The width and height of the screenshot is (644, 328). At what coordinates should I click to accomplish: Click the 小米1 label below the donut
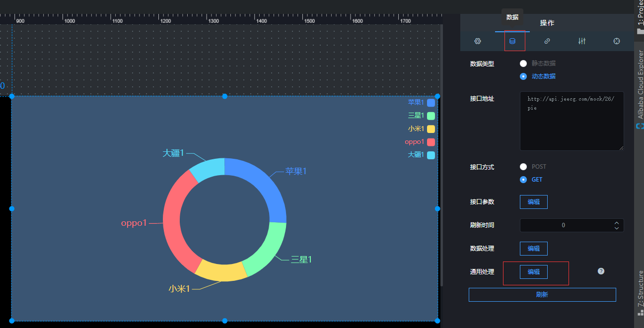tap(179, 289)
